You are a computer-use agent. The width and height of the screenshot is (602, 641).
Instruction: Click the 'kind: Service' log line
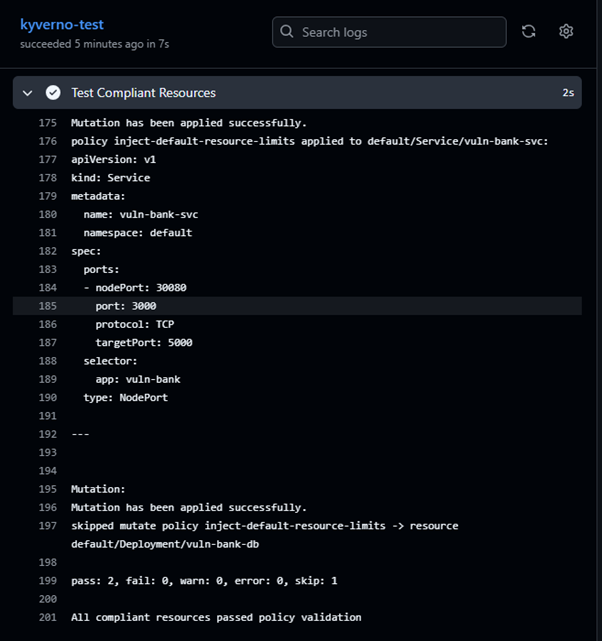[110, 178]
